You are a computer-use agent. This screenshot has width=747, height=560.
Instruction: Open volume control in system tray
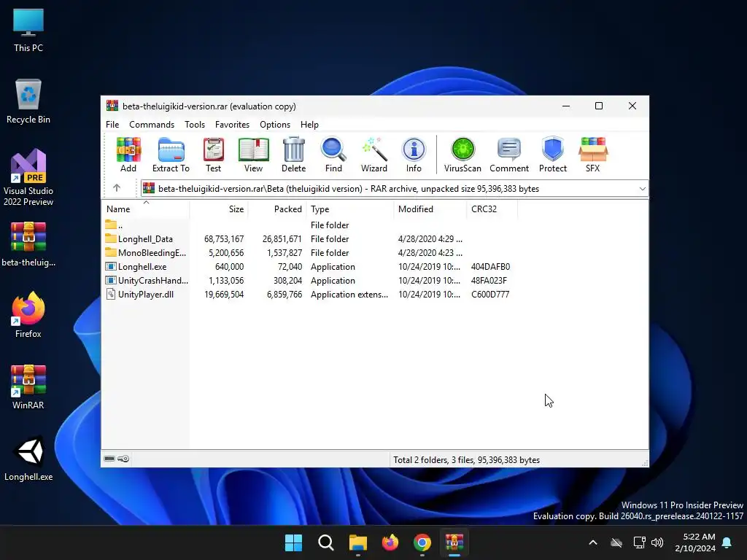pos(657,542)
